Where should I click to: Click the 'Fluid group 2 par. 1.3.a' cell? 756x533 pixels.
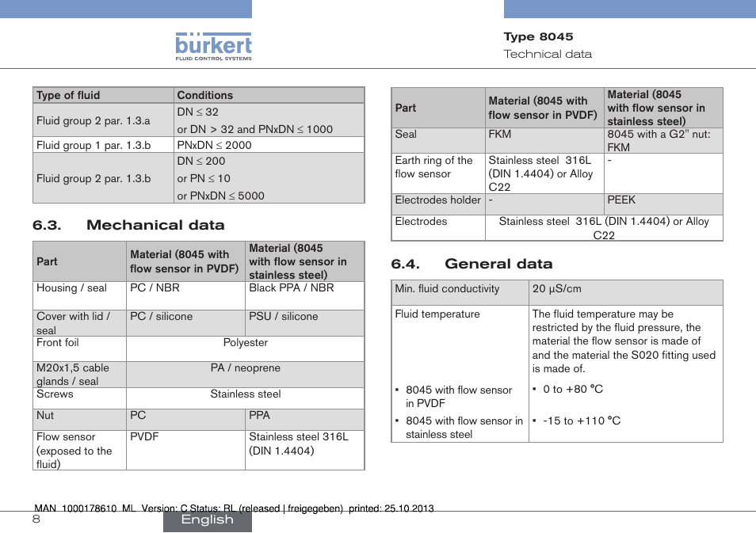(x=103, y=120)
